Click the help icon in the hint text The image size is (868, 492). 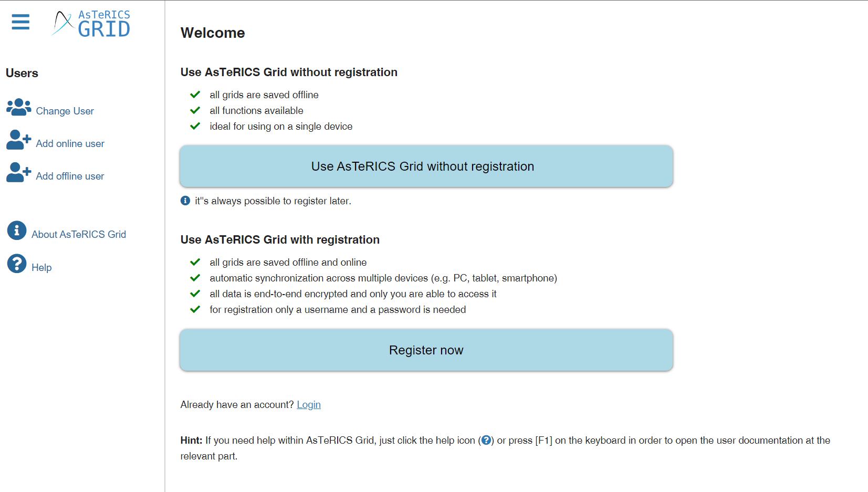(486, 441)
